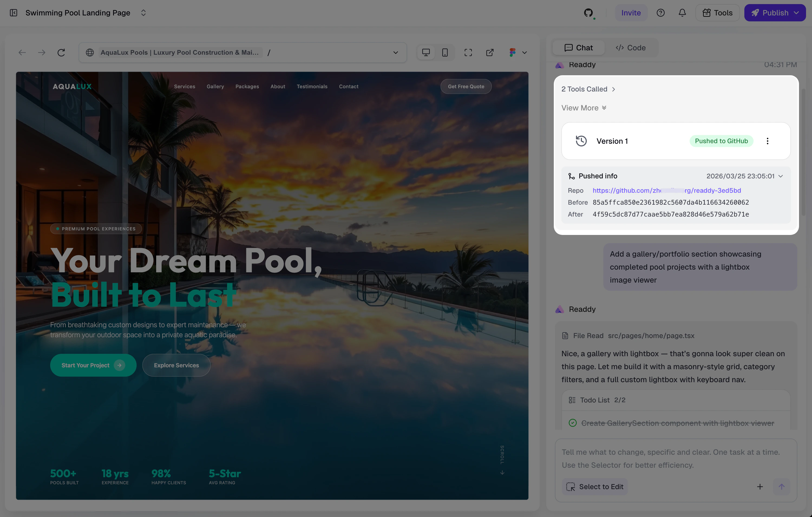This screenshot has width=812, height=517.
Task: Reload the page preview
Action: tap(61, 52)
